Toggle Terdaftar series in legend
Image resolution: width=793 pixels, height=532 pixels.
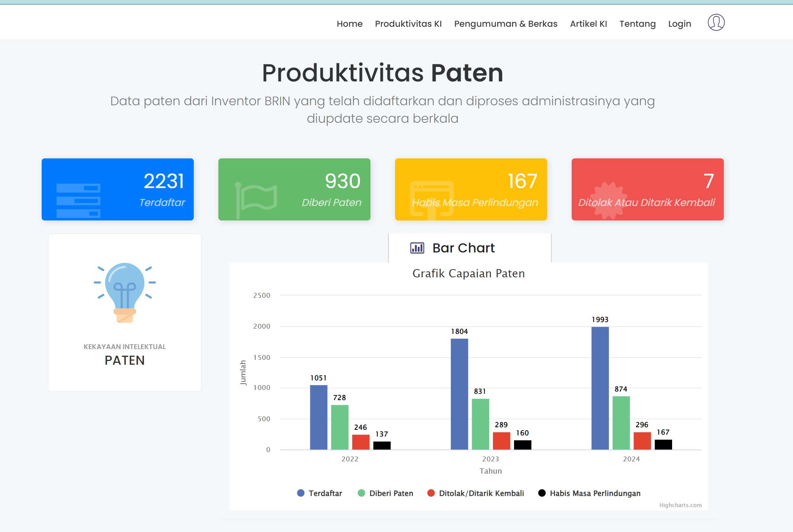[x=320, y=493]
